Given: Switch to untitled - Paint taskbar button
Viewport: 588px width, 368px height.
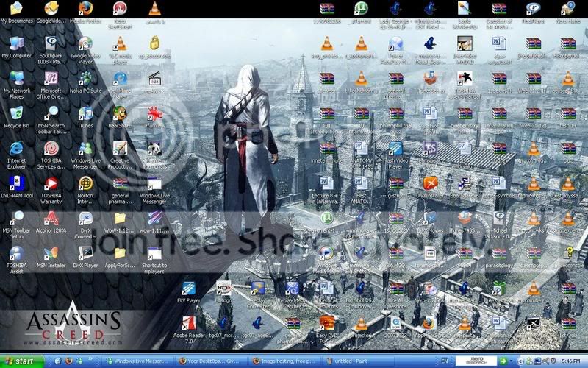Looking at the screenshot, I should pyautogui.click(x=359, y=361).
